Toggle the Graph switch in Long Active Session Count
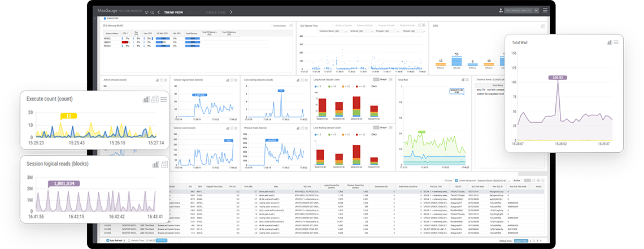 point(377,80)
